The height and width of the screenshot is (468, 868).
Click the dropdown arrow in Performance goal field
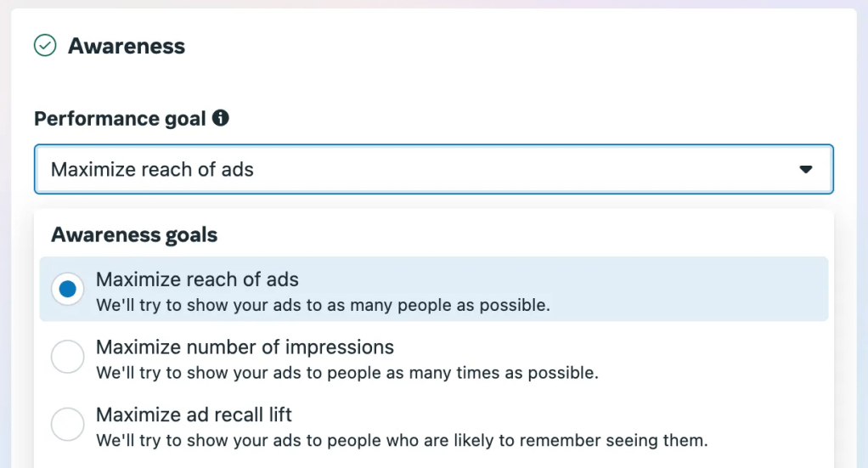pos(806,170)
